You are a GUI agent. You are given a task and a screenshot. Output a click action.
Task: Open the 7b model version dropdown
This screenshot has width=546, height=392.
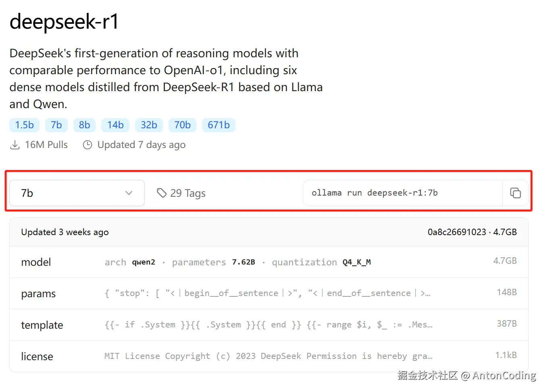tap(77, 193)
